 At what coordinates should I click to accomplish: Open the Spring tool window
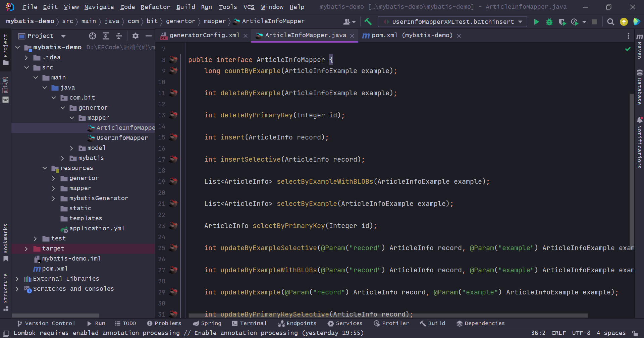coord(207,323)
